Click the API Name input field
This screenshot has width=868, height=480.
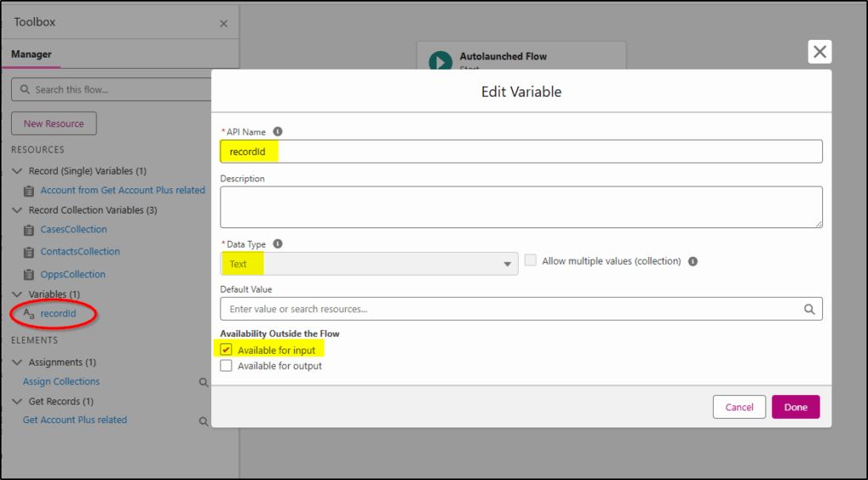(521, 152)
